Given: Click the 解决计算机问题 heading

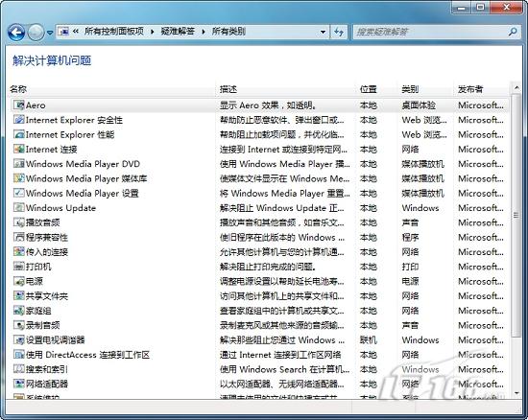Looking at the screenshot, I should (x=52, y=60).
